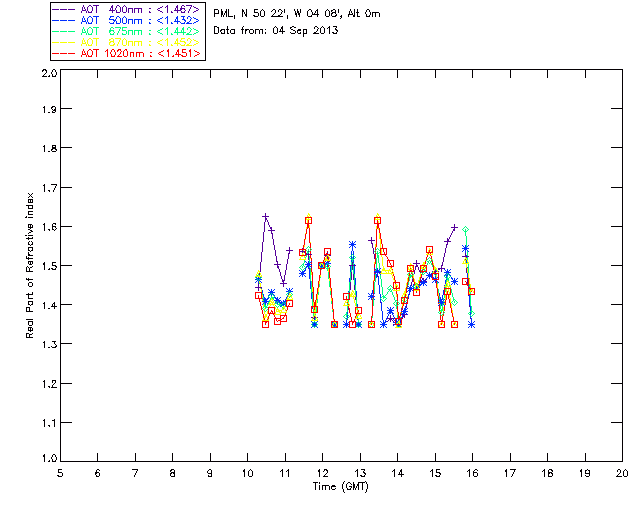Click the 6 hour x-axis label

pyautogui.click(x=98, y=473)
